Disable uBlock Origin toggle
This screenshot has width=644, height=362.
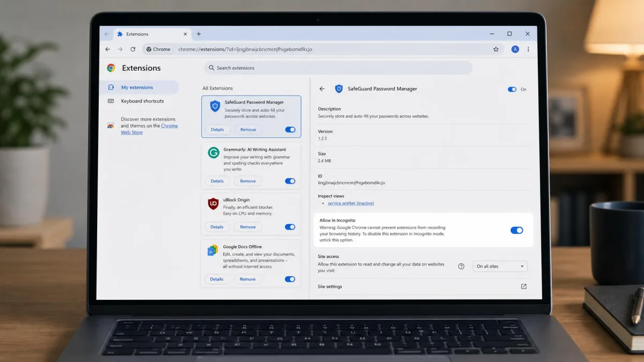pyautogui.click(x=290, y=227)
